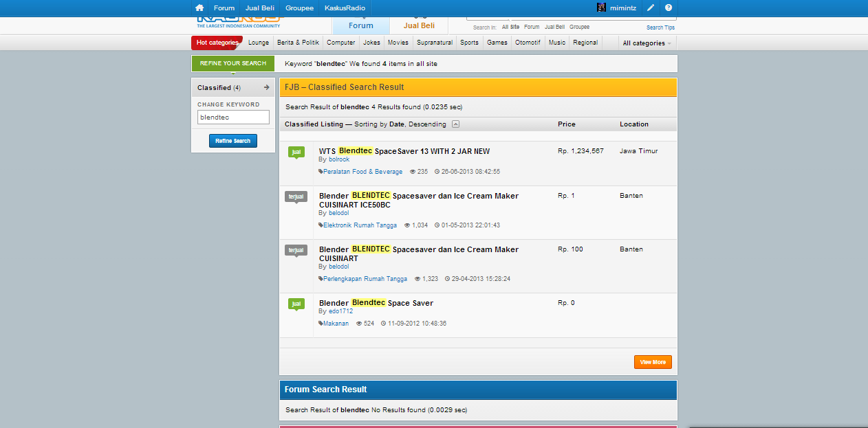Open Perlengkapan Rumah Tangga category tag
Viewport: 868px width, 428px height.
[x=365, y=279]
